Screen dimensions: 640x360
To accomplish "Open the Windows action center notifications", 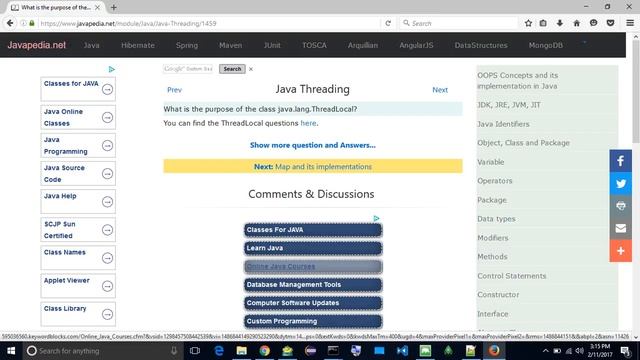I will click(625, 351).
